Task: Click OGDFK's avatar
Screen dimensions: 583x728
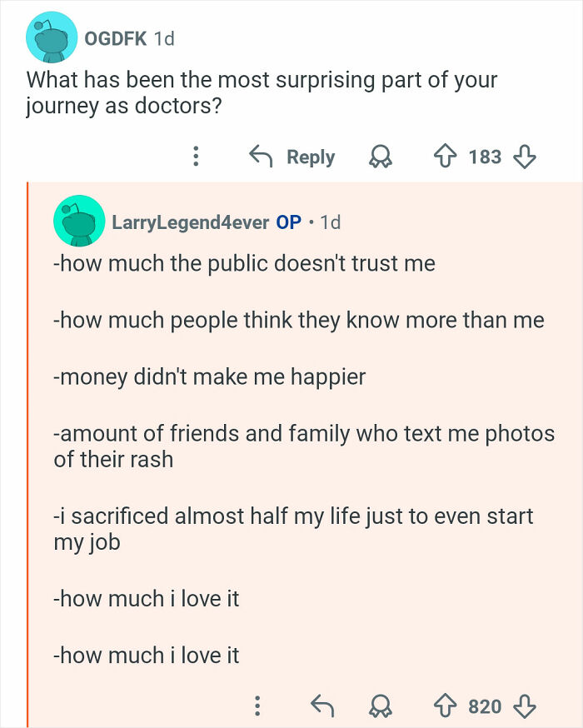Action: [52, 38]
